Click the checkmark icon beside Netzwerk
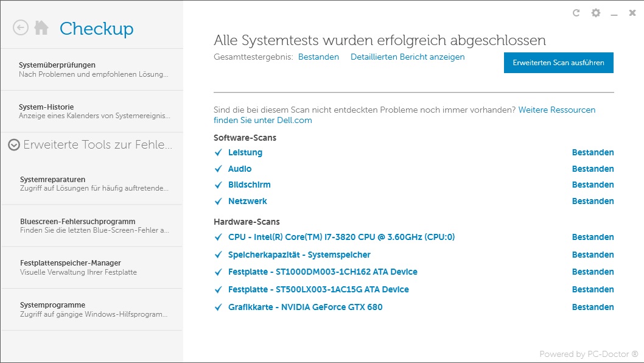The width and height of the screenshot is (644, 363). 219,202
